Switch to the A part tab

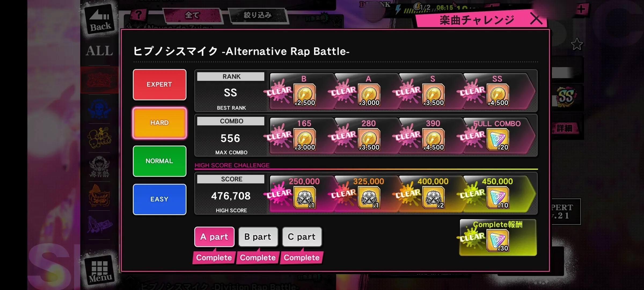point(214,237)
